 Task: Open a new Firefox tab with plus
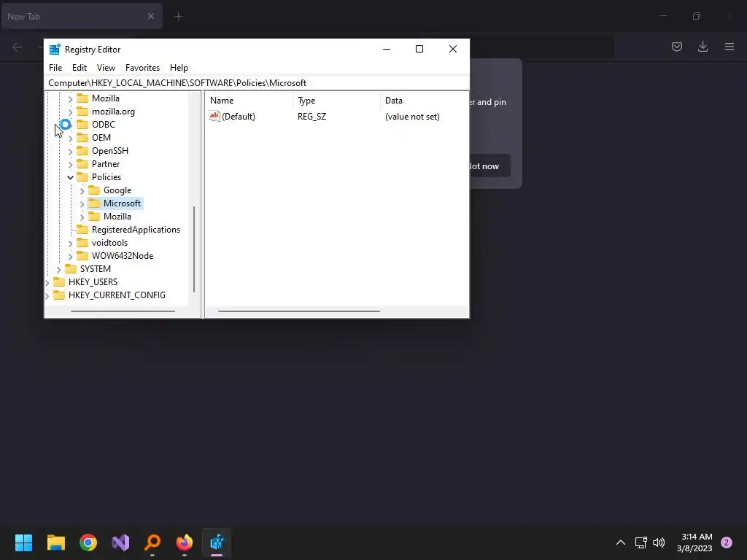[178, 17]
